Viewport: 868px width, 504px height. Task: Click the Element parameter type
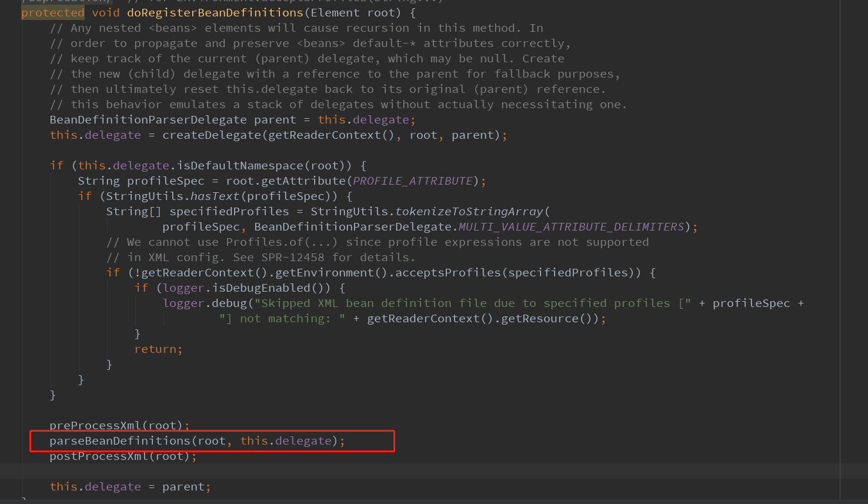point(335,12)
